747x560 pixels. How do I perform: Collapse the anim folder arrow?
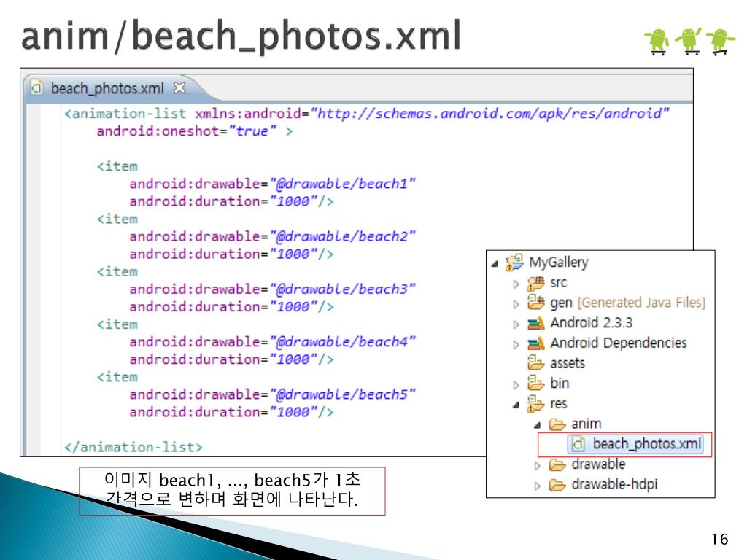point(537,425)
